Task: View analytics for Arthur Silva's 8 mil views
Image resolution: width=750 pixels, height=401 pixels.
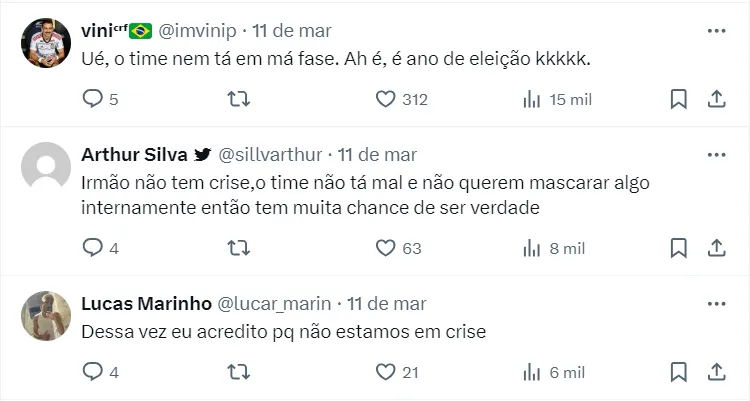Action: click(x=533, y=248)
